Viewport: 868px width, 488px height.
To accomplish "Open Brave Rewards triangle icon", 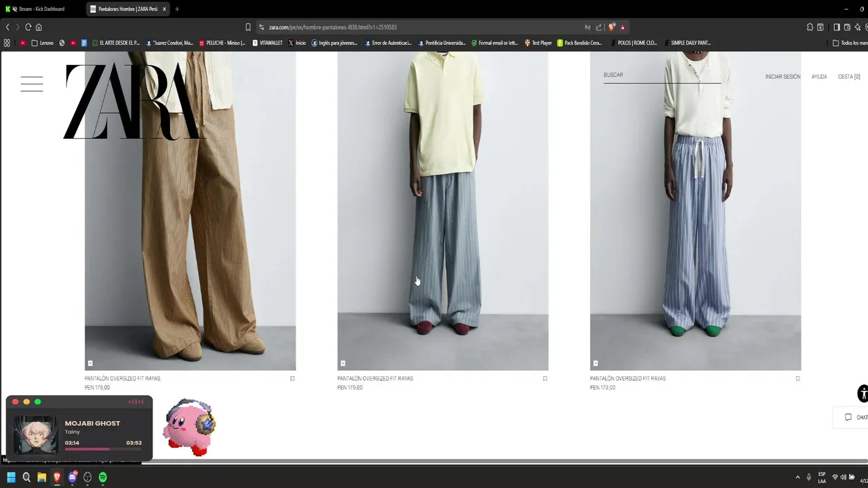I will (623, 27).
